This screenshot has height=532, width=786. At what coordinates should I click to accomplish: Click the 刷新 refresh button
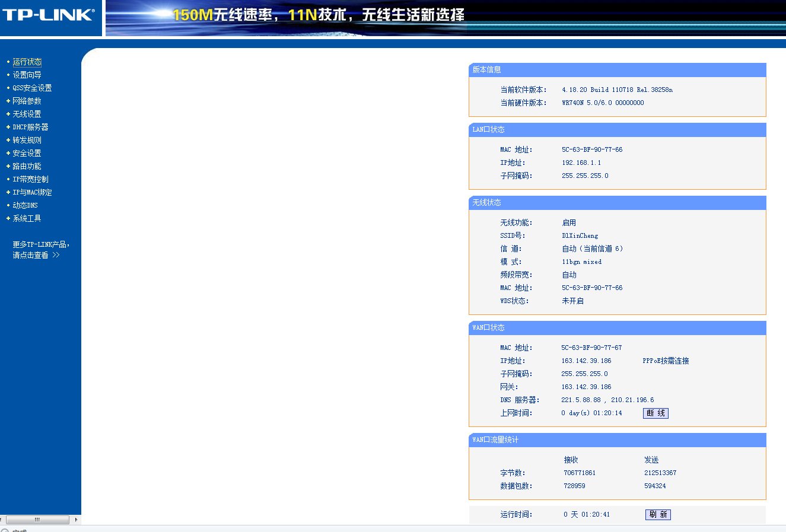point(658,514)
